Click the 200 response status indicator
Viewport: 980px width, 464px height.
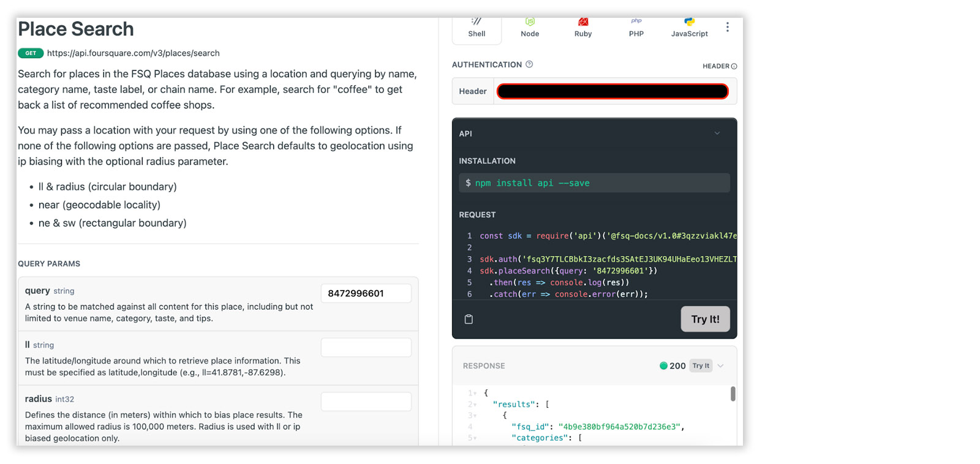673,366
